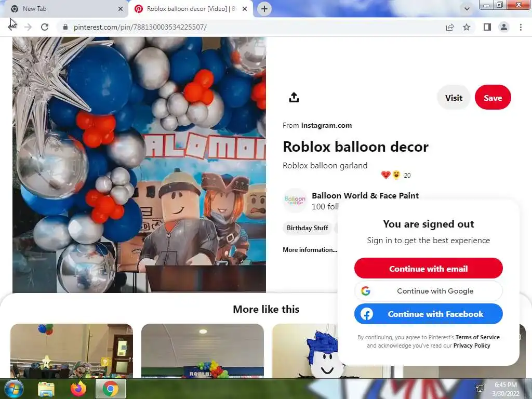The width and height of the screenshot is (532, 399).
Task: Open the blue-haired smiley piñata pin thumbnail
Action: (305, 351)
